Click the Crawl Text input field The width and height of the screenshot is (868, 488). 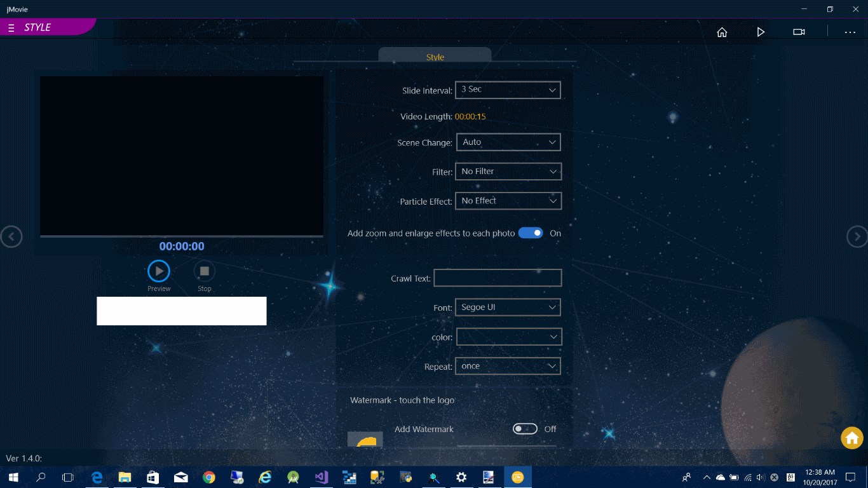tap(498, 278)
